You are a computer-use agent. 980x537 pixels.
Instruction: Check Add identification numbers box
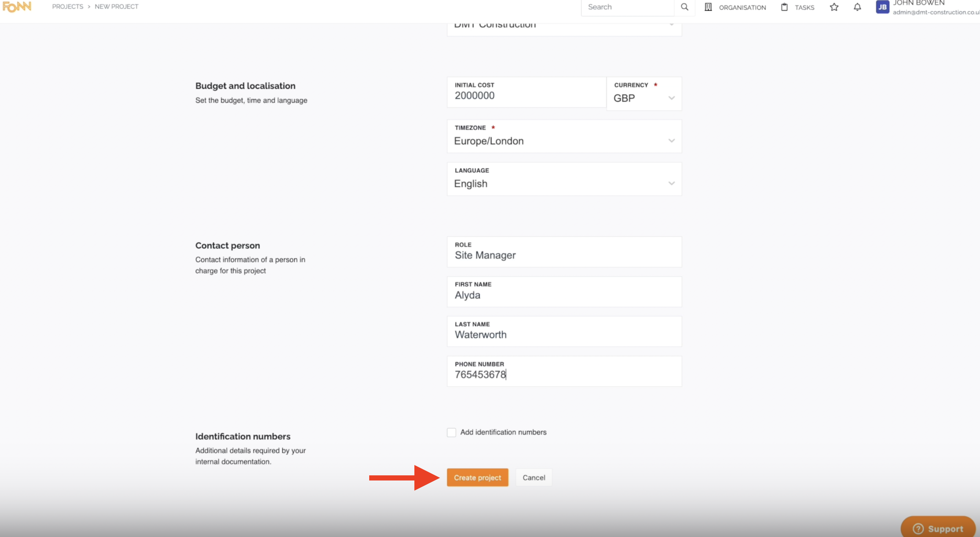[x=451, y=432]
